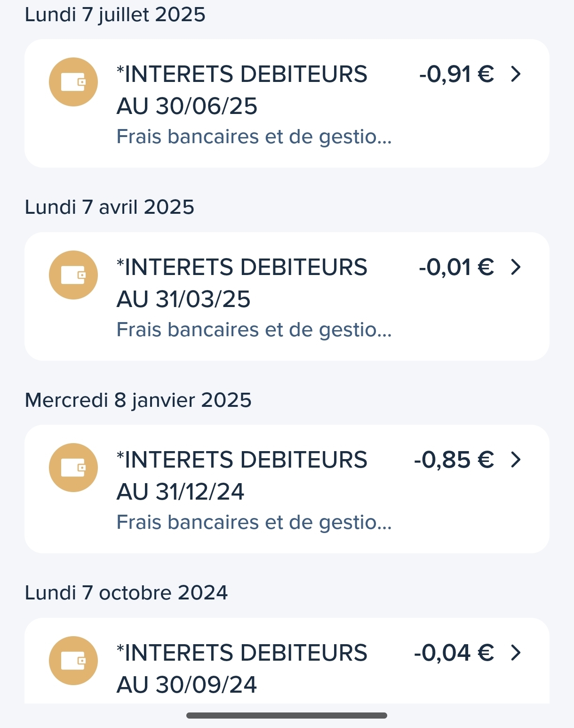Open INTERETS DEBITEURS AU 31/03/25 transaction
The image size is (574, 728).
pos(241,283)
